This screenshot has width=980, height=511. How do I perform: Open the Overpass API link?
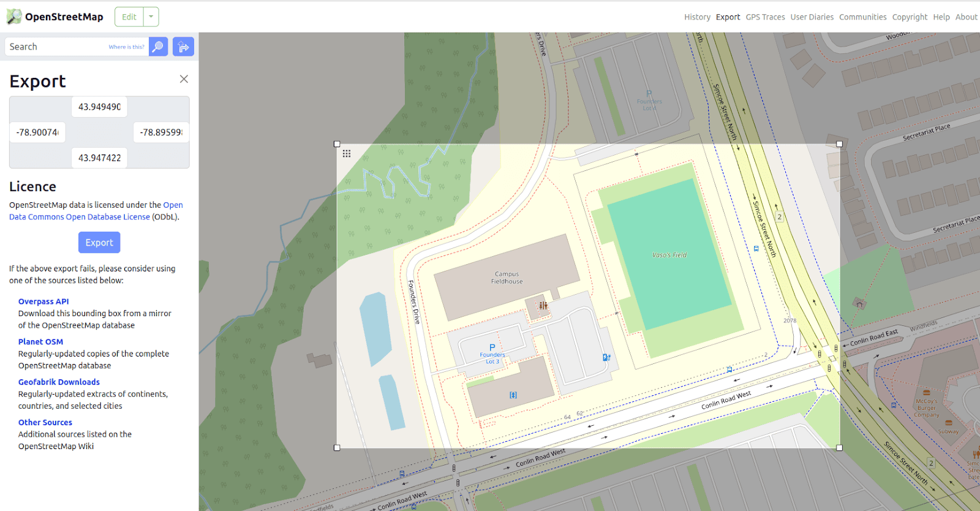43,301
